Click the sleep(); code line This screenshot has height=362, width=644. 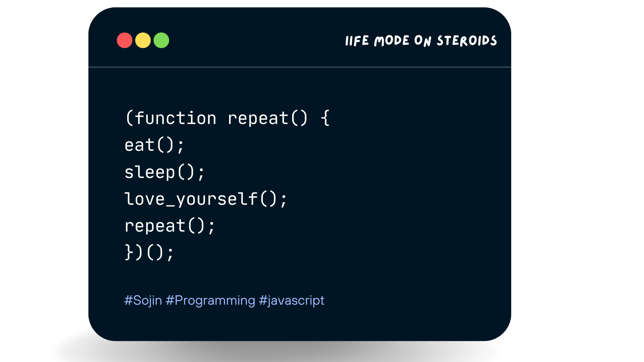pos(164,172)
